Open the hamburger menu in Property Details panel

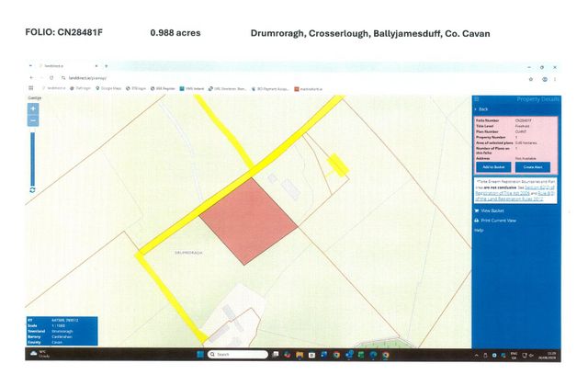pos(477,99)
